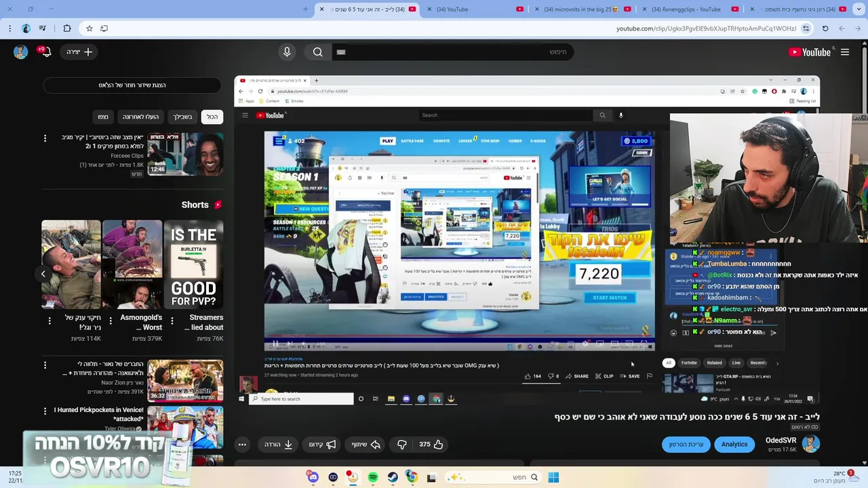The height and width of the screenshot is (488, 868).
Task: Open the browser three-dot menu
Action: (9, 28)
